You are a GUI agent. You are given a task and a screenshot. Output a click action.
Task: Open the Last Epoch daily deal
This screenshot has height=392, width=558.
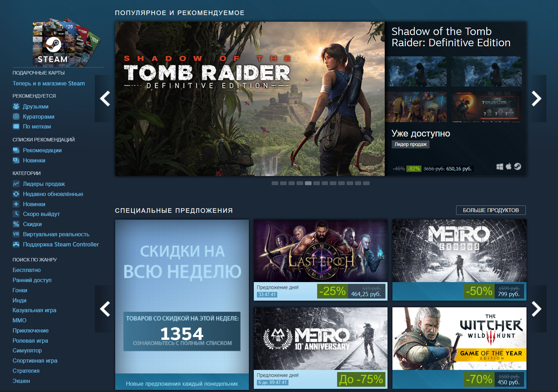[321, 260]
